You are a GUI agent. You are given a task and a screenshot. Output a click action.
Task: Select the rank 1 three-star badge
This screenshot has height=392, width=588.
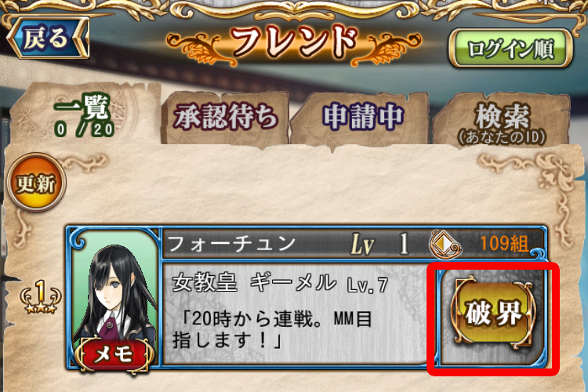coord(41,297)
